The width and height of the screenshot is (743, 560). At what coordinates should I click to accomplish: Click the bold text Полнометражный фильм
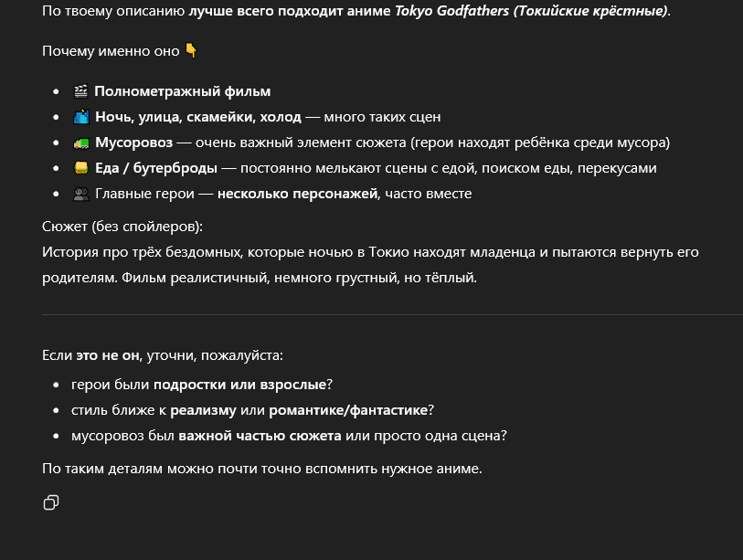182,91
